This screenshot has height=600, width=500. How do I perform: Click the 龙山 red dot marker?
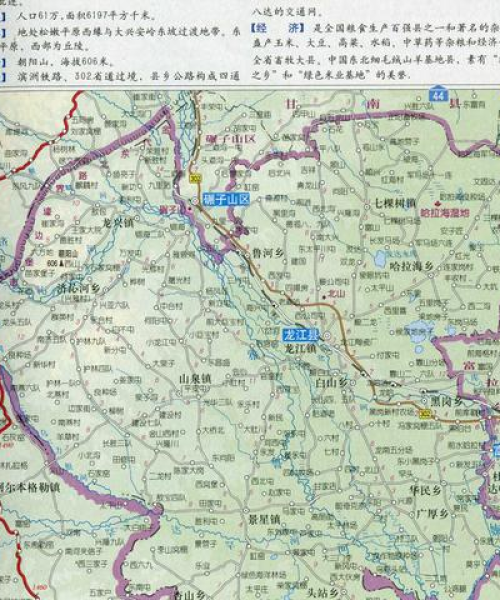324,297
